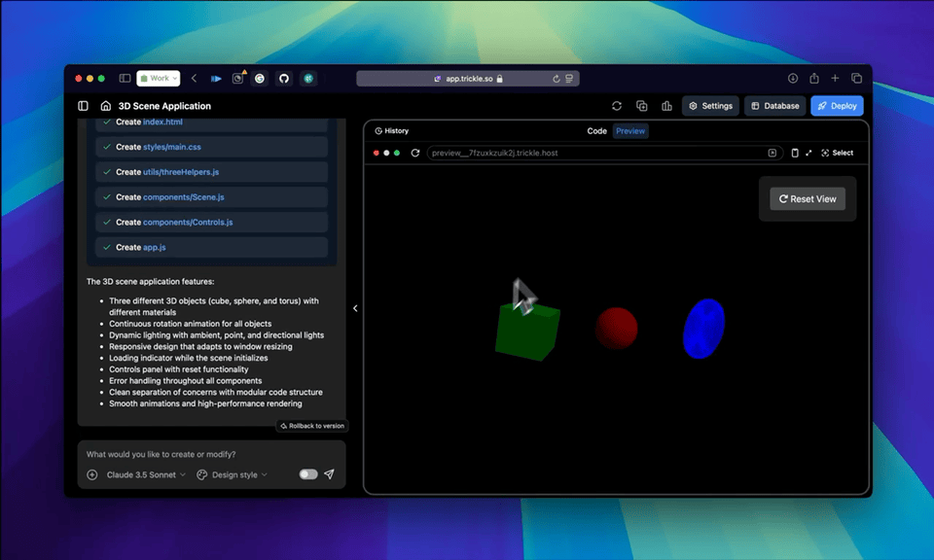Image resolution: width=934 pixels, height=560 pixels.
Task: Click the green cube in the preview
Action: (527, 331)
